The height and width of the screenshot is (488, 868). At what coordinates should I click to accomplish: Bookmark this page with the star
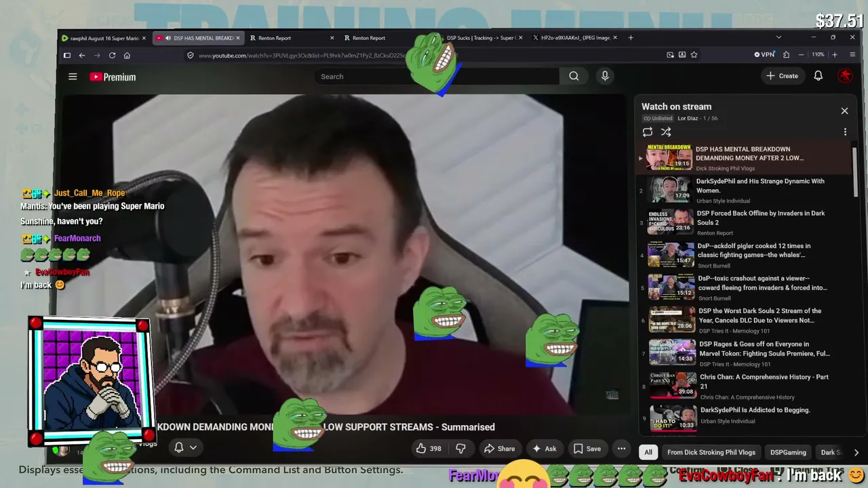pos(694,55)
